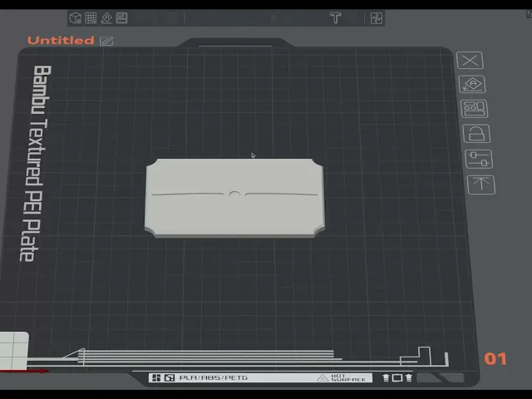Click the Add object cube icon
532x399 pixels.
pyautogui.click(x=76, y=18)
